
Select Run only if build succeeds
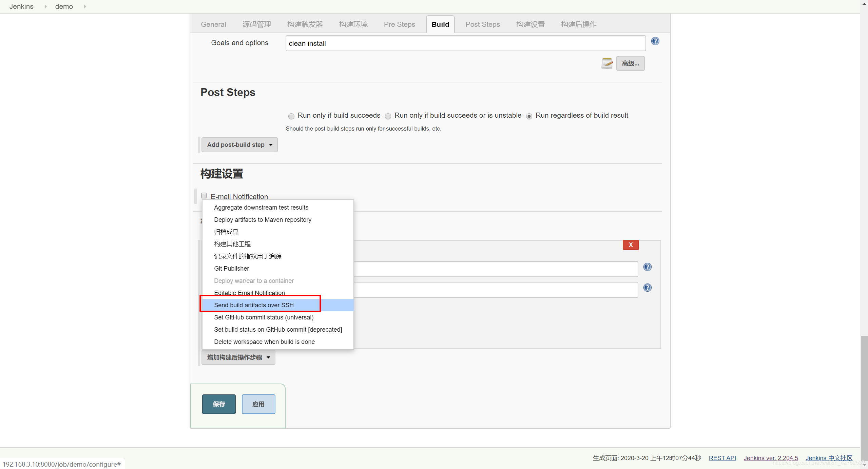point(291,116)
